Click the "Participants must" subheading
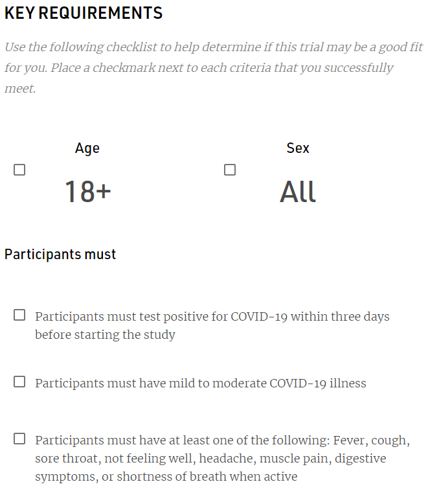The height and width of the screenshot is (504, 428). pyautogui.click(x=60, y=254)
